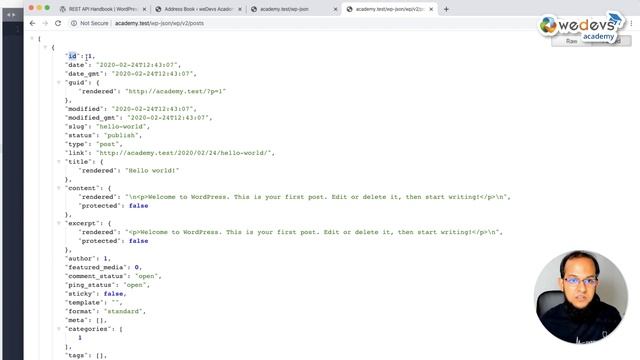Click the "hello-world" slug value
The width and height of the screenshot is (640, 360).
tap(121, 127)
